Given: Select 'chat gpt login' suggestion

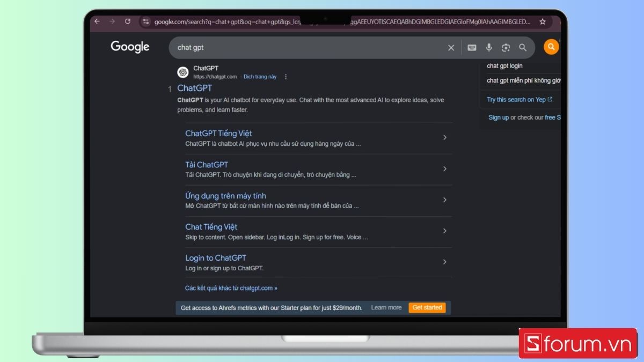Looking at the screenshot, I should pyautogui.click(x=504, y=66).
